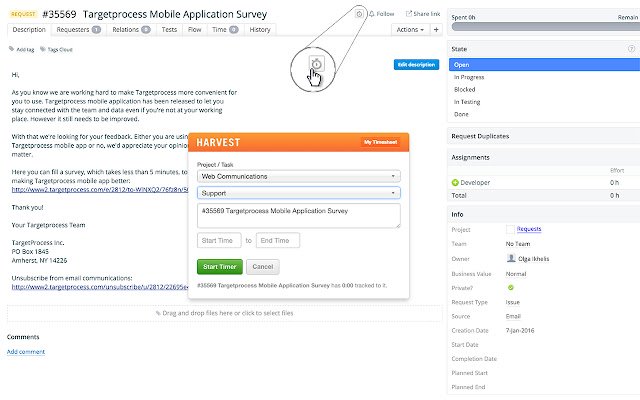
Task: Expand the Support task dropdown
Action: point(300,192)
